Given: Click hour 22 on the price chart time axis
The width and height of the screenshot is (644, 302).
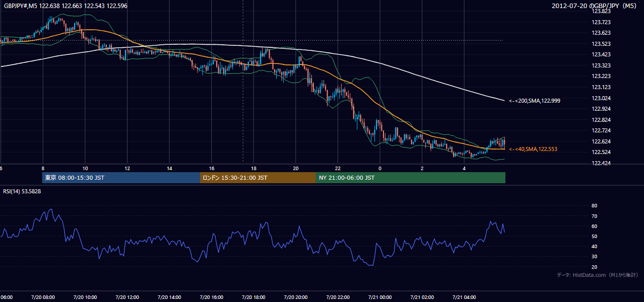Looking at the screenshot, I should [338, 168].
